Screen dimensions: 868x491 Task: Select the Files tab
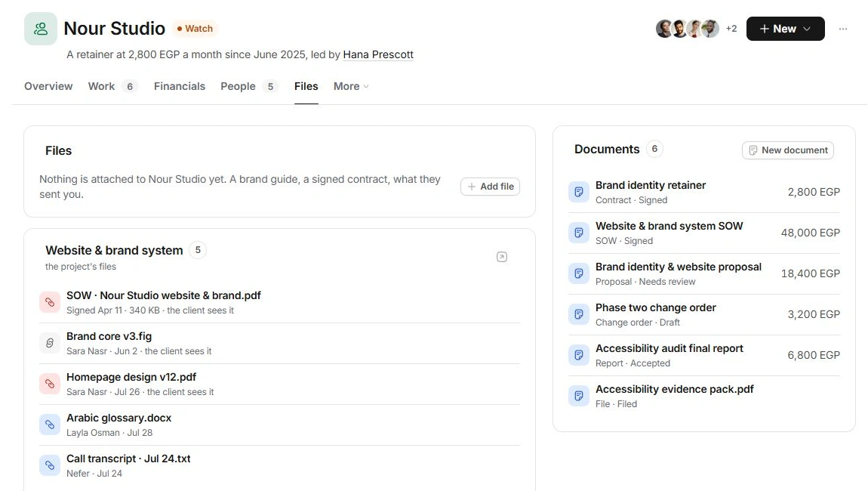(x=306, y=86)
